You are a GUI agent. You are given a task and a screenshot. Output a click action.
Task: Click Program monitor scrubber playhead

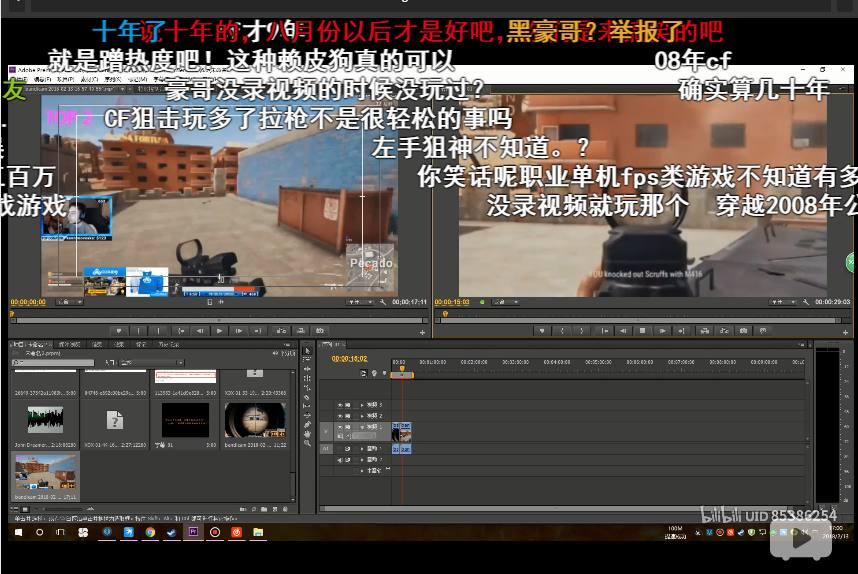click(x=445, y=314)
